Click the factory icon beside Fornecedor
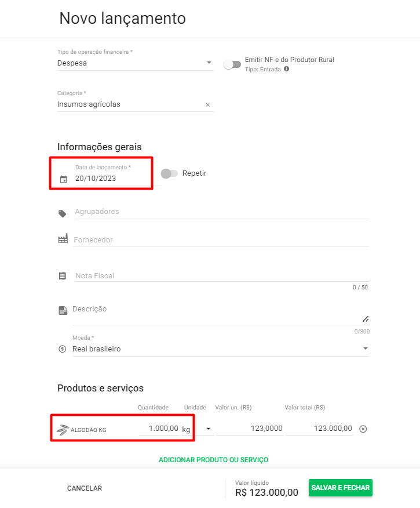 [63, 240]
